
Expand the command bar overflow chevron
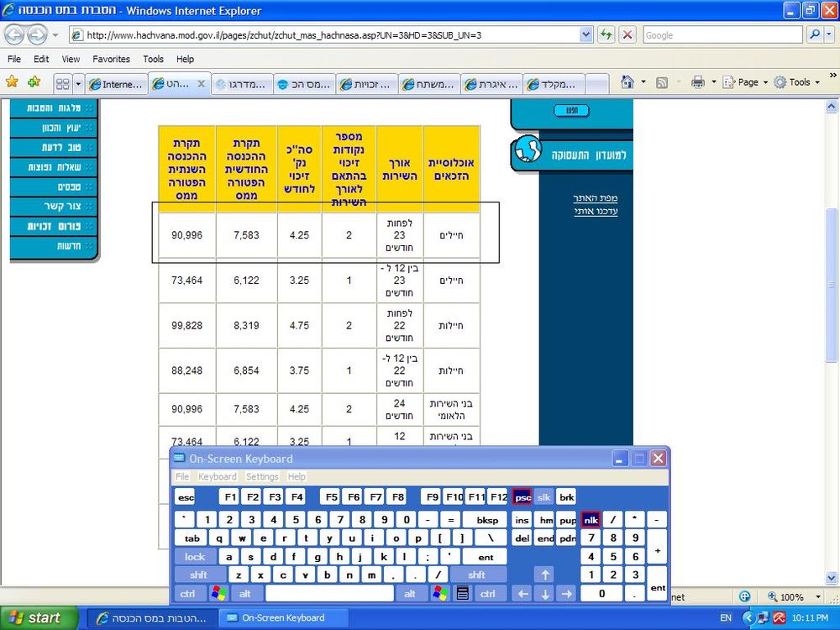tap(833, 76)
